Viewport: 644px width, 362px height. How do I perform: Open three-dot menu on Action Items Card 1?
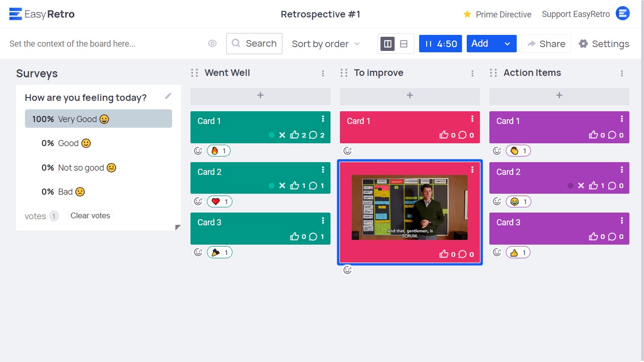(x=622, y=119)
